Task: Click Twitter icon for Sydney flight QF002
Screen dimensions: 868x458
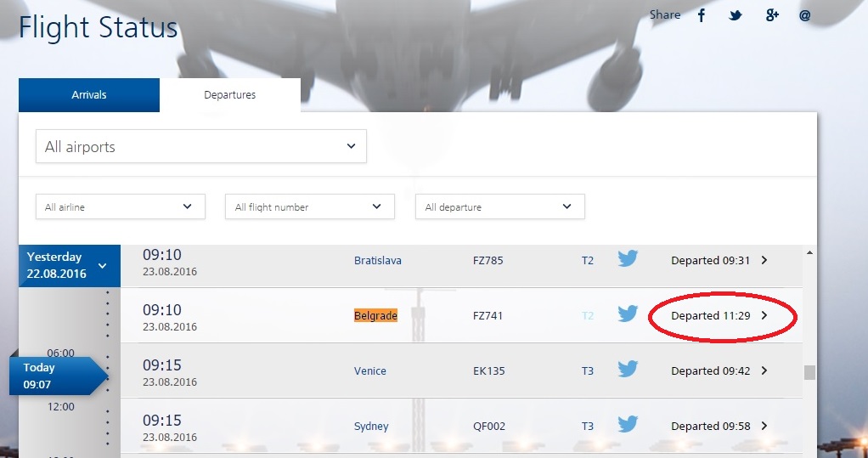Action: tap(628, 425)
